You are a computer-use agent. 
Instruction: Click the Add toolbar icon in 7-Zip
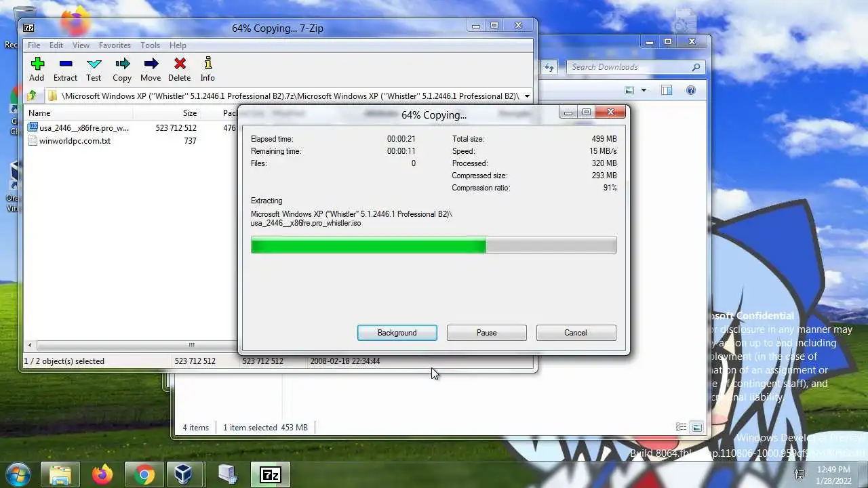[37, 64]
